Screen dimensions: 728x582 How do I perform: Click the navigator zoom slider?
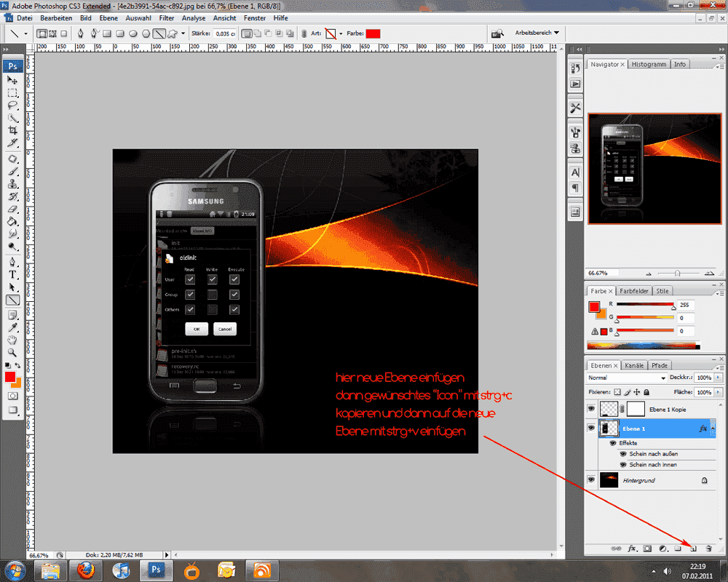(677, 274)
